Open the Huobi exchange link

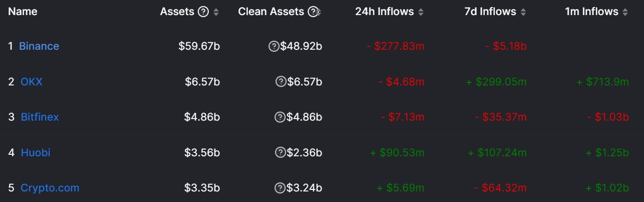36,152
